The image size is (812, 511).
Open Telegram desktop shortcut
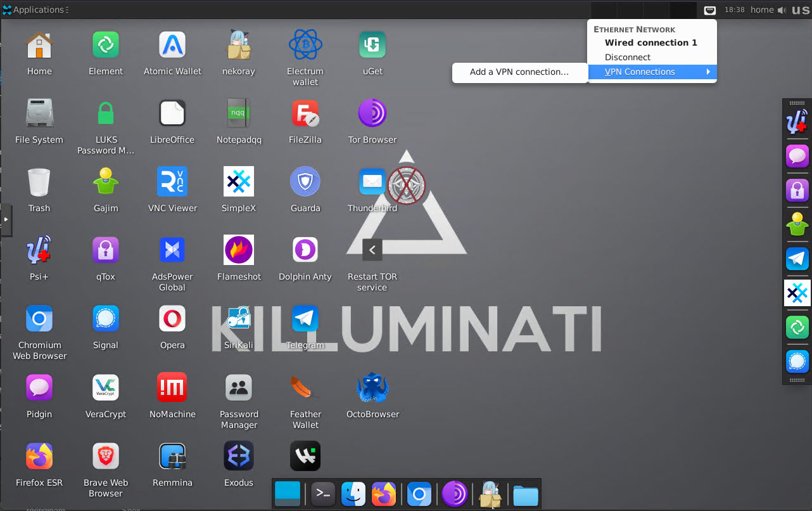(x=305, y=319)
